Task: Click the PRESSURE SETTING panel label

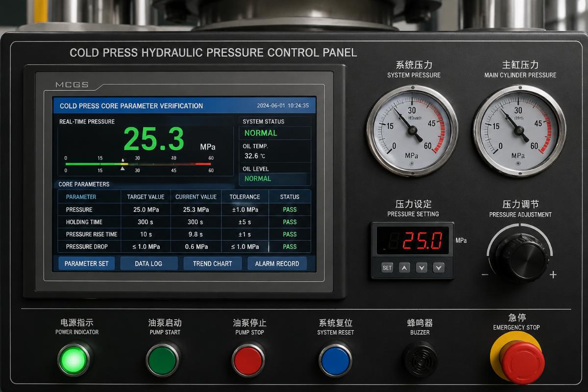Action: click(413, 214)
